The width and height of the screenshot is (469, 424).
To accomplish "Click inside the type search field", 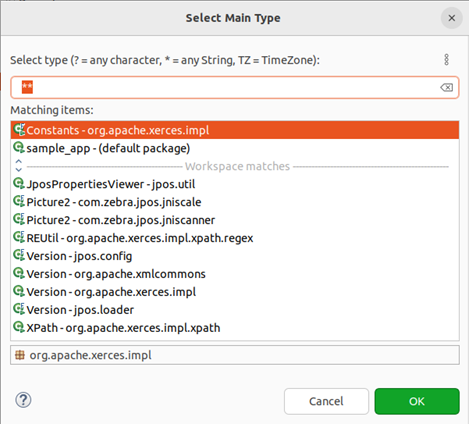I will coord(235,87).
